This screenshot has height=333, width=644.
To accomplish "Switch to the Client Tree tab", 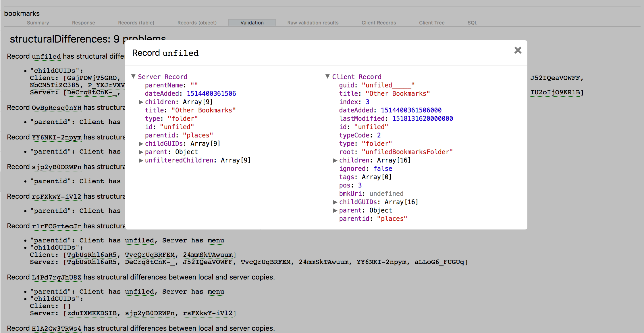I will [x=431, y=23].
